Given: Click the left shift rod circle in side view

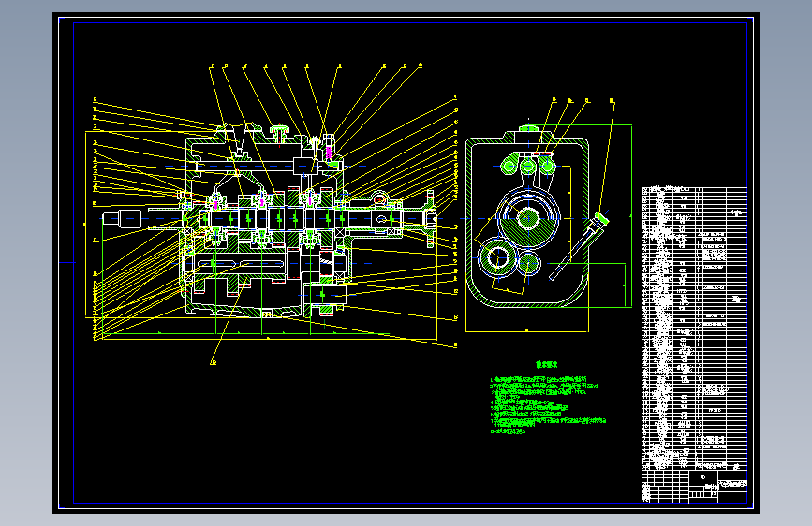Looking at the screenshot, I should pyautogui.click(x=509, y=167).
